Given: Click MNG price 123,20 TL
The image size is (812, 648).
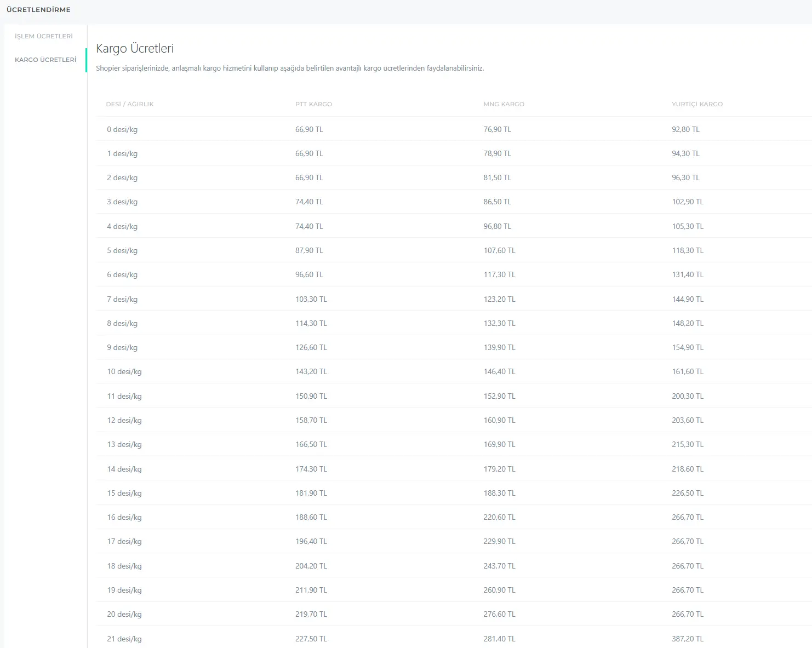Looking at the screenshot, I should point(499,300).
